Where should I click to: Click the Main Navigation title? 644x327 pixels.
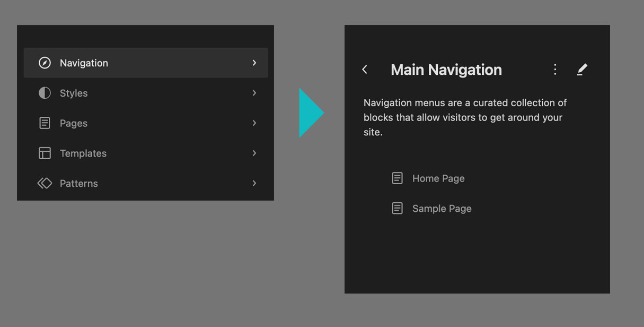[x=446, y=69]
